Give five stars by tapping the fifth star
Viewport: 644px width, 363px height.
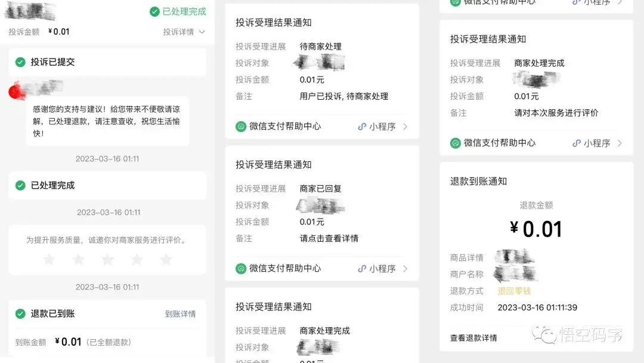pos(167,259)
